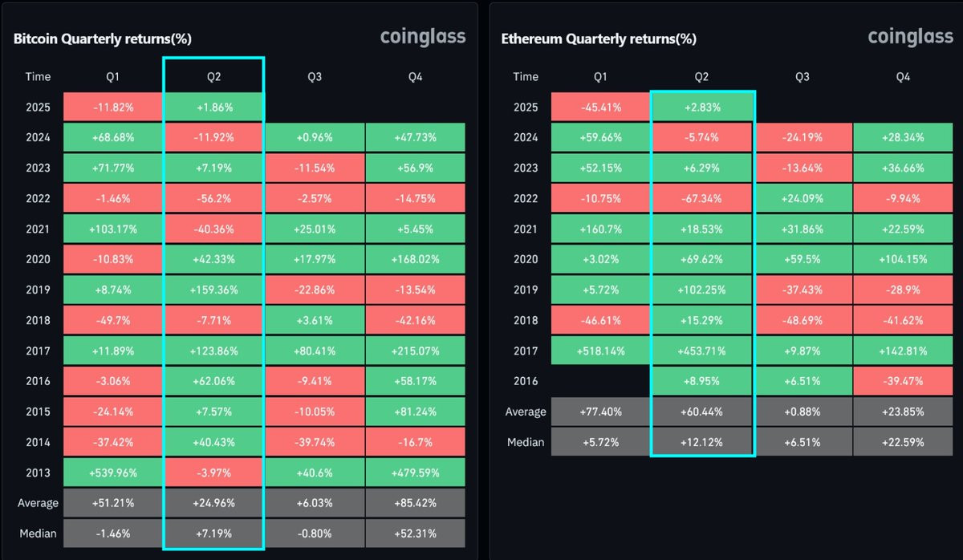Viewport: 963px width, 560px height.
Task: Click the Ethereum 2025 Q1 -45.41% cell
Action: click(599, 107)
